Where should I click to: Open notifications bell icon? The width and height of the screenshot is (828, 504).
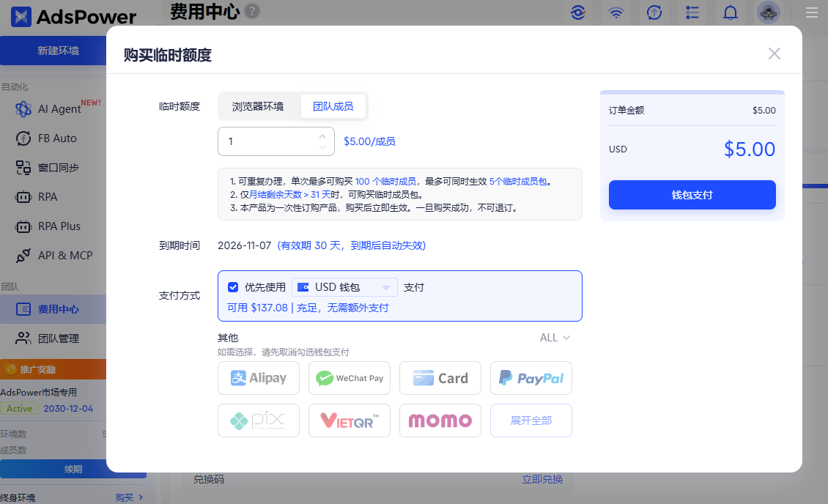tap(731, 12)
